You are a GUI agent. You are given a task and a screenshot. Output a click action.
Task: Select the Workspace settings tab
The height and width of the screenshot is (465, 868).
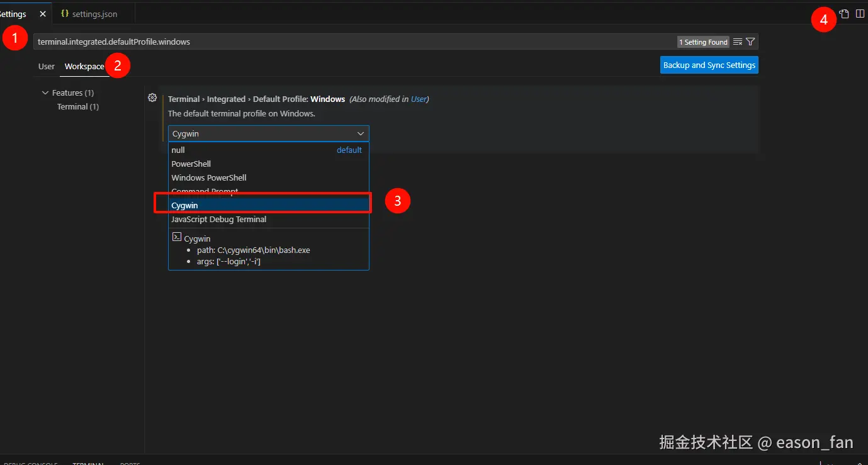84,67
